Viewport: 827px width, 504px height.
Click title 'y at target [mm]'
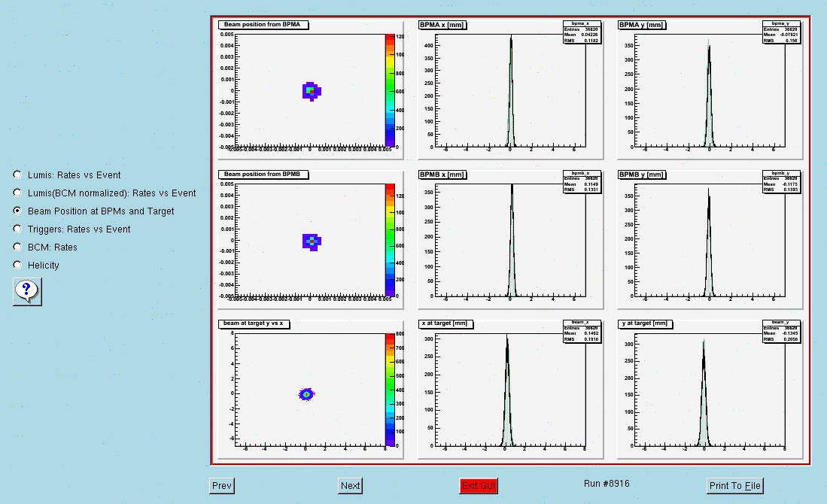coord(646,323)
